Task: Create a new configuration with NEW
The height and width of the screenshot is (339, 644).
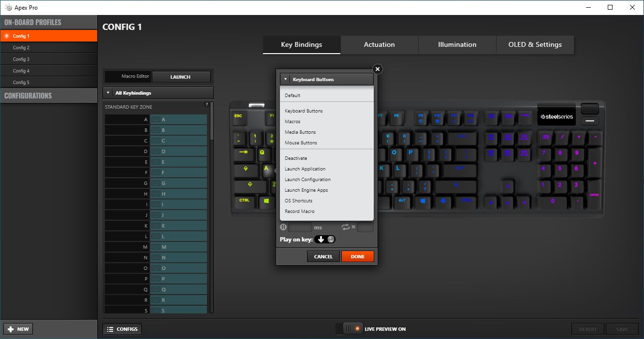Action: tap(18, 329)
